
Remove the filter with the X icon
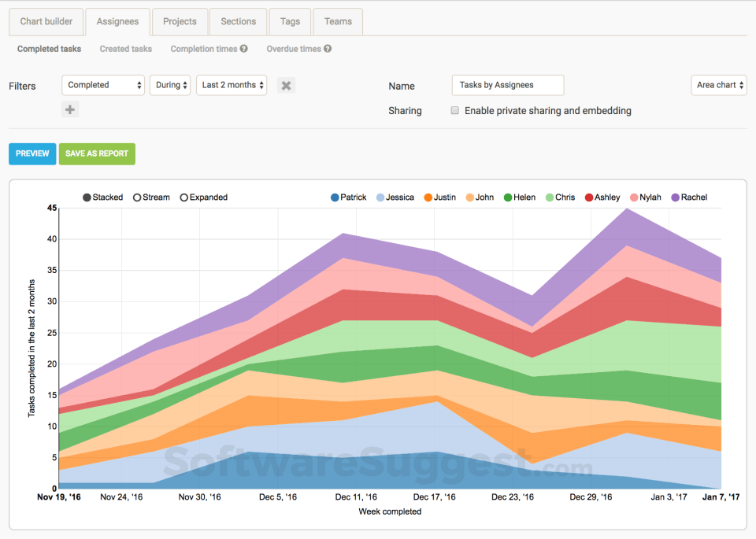287,86
